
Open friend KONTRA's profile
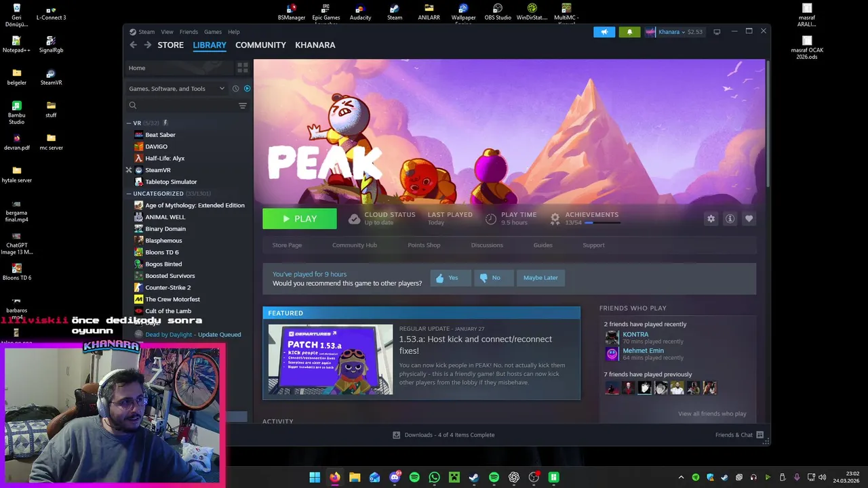point(635,334)
